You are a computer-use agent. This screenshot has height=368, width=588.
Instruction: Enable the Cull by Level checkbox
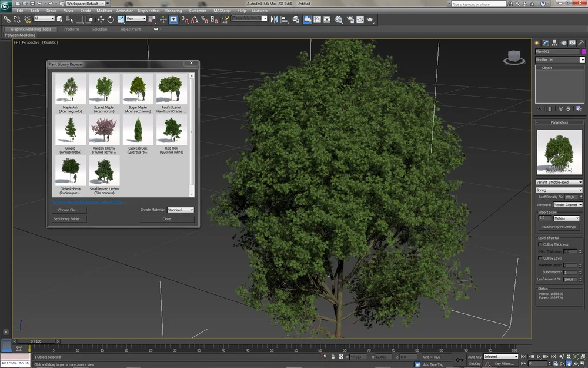pos(540,258)
